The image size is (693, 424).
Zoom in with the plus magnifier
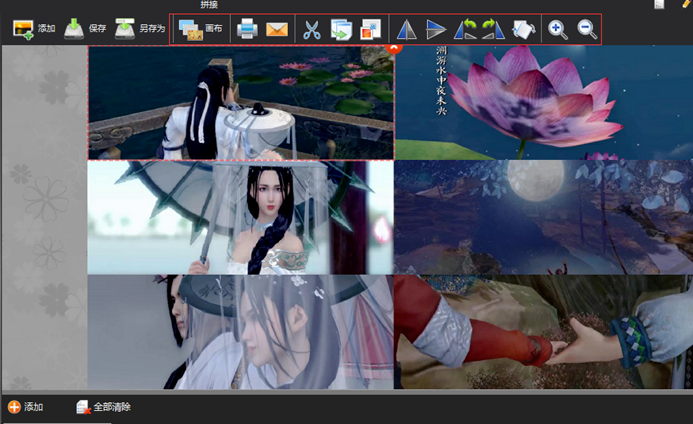(558, 29)
